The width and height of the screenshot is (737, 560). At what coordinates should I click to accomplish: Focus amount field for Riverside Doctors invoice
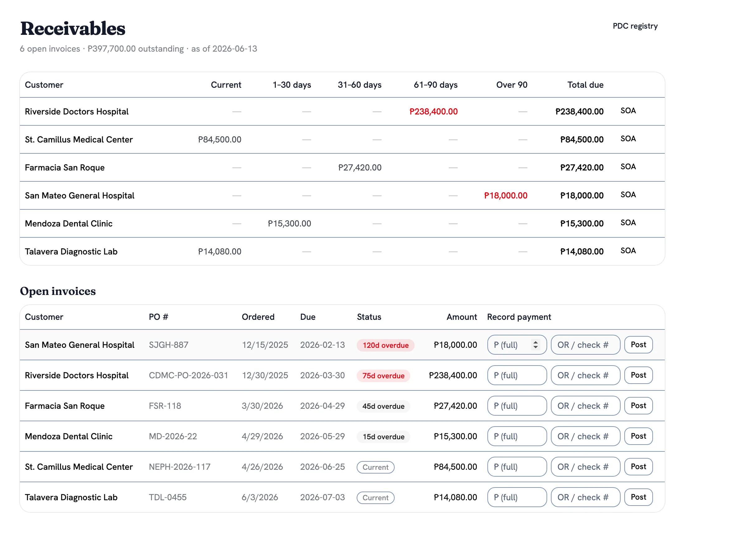(x=517, y=375)
